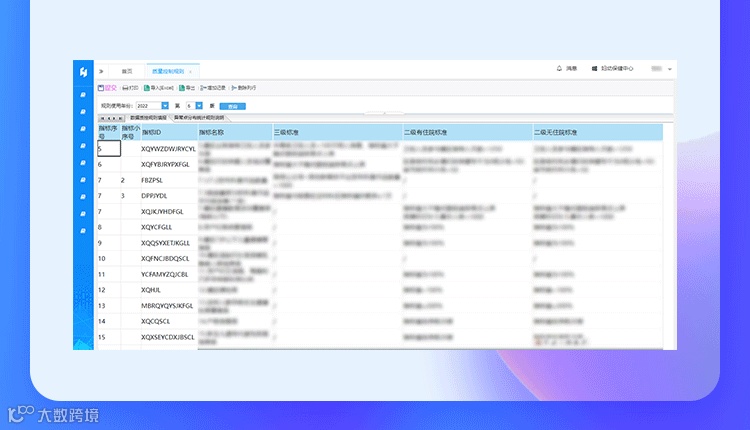Click the 指标序号 column header
This screenshot has width=750, height=430.
pos(109,132)
